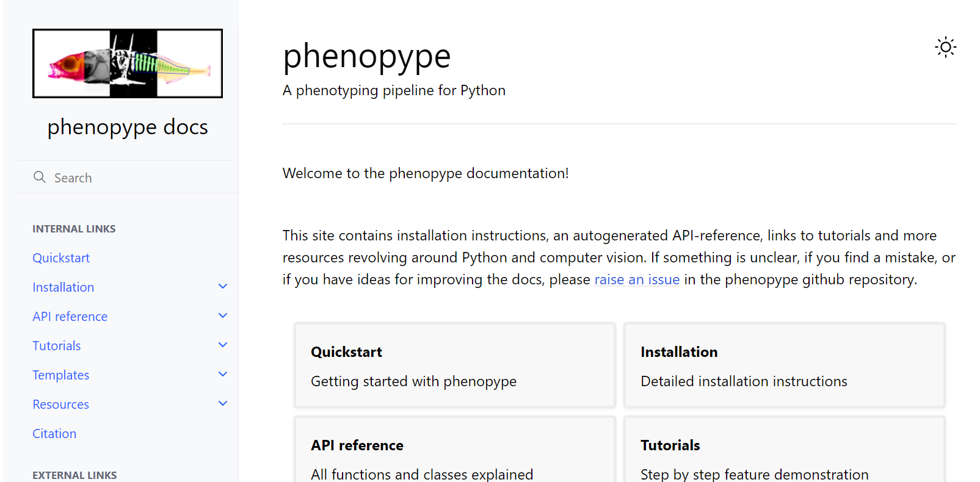Open Quickstart in the sidebar
The image size is (980, 482).
pos(61,258)
